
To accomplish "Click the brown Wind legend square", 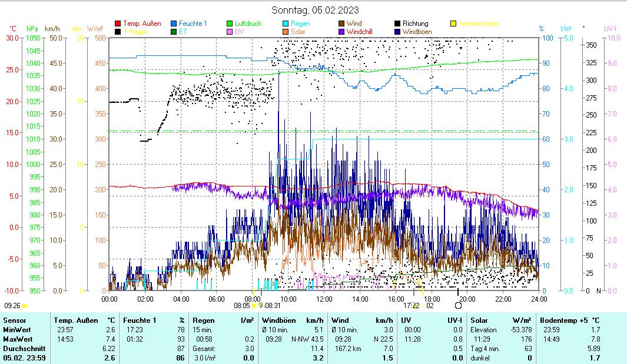I will (341, 24).
